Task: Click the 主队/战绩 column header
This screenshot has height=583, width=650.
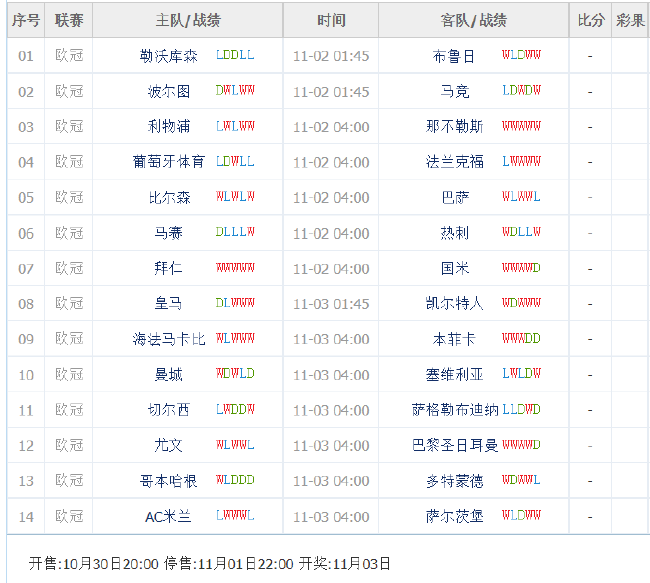Action: tap(188, 20)
